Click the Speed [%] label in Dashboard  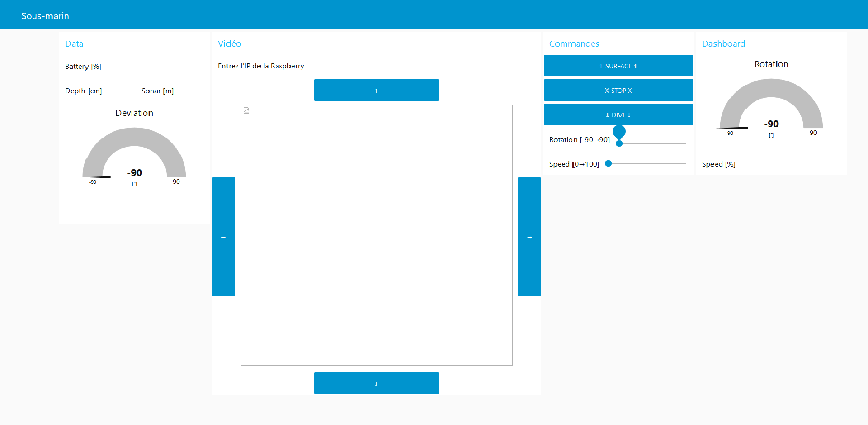pyautogui.click(x=719, y=164)
